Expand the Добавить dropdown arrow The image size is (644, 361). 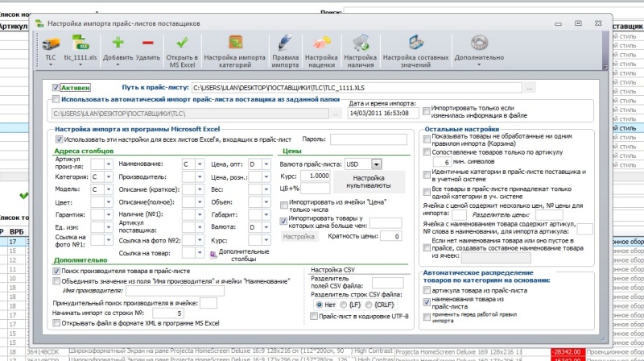118,64
